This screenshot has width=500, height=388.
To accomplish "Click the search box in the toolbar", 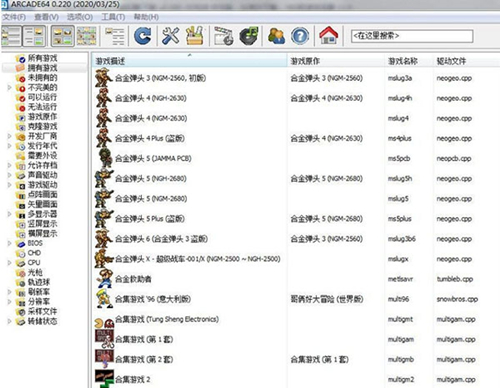I will (412, 36).
